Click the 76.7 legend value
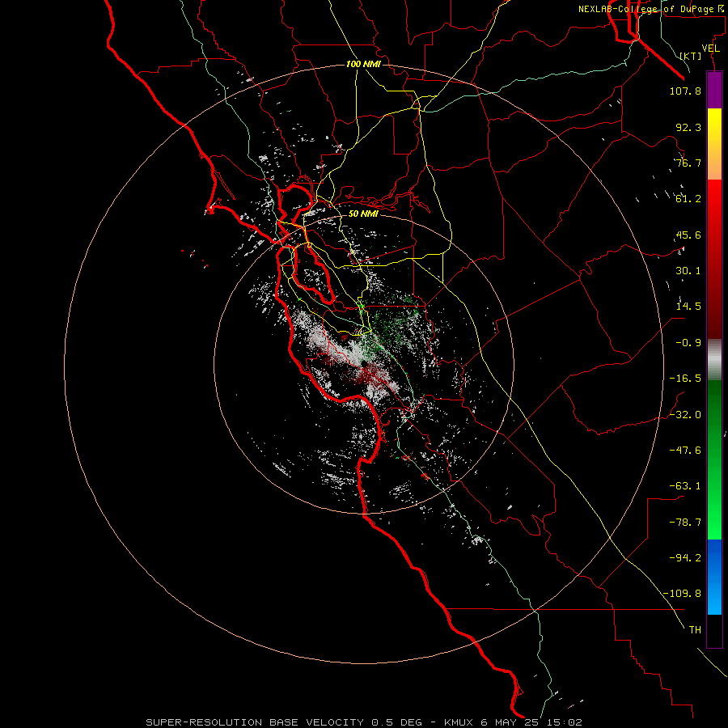The height and width of the screenshot is (728, 728). (x=688, y=163)
